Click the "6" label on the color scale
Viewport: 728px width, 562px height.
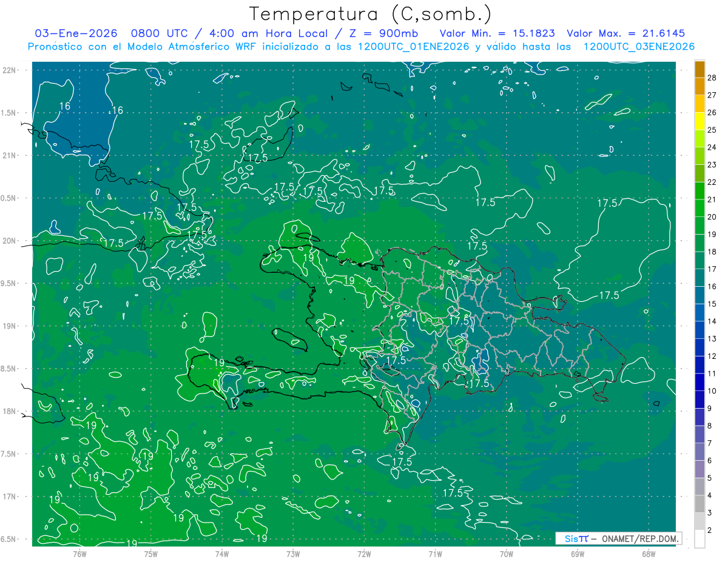pyautogui.click(x=710, y=461)
